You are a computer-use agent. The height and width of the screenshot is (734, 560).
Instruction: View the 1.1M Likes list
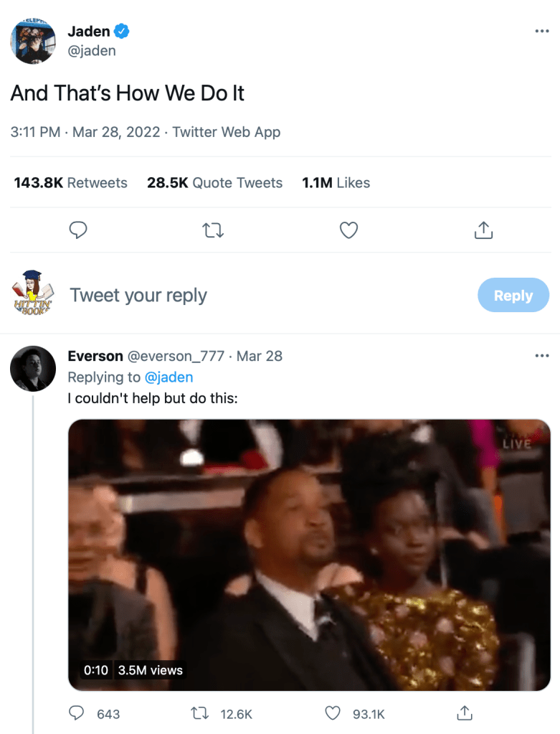coord(336,183)
